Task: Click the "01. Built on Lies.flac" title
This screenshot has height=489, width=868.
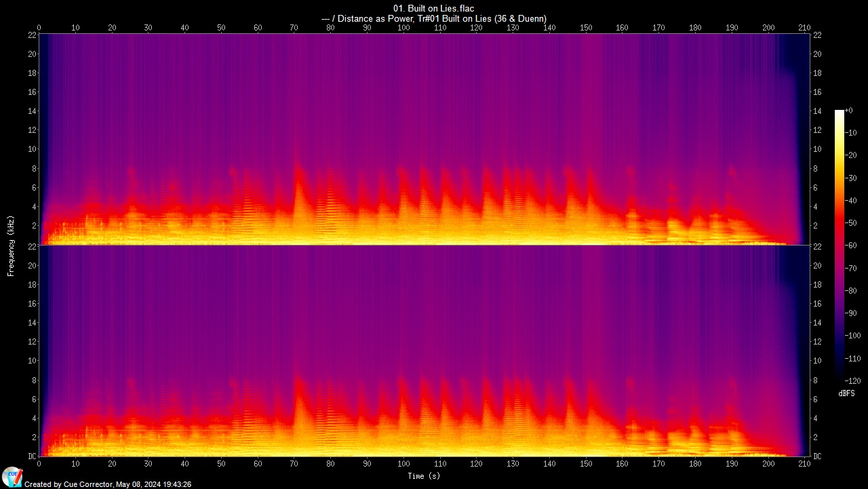Action: click(434, 8)
